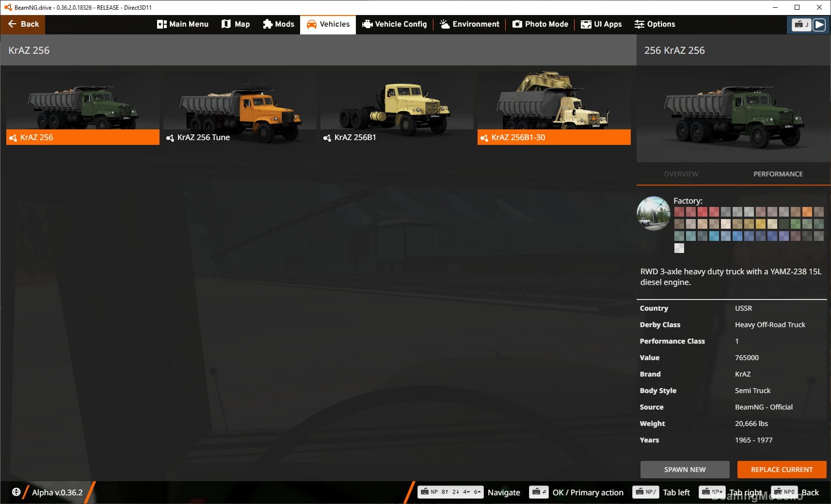
Task: Click the globe language icon
Action: point(16,492)
